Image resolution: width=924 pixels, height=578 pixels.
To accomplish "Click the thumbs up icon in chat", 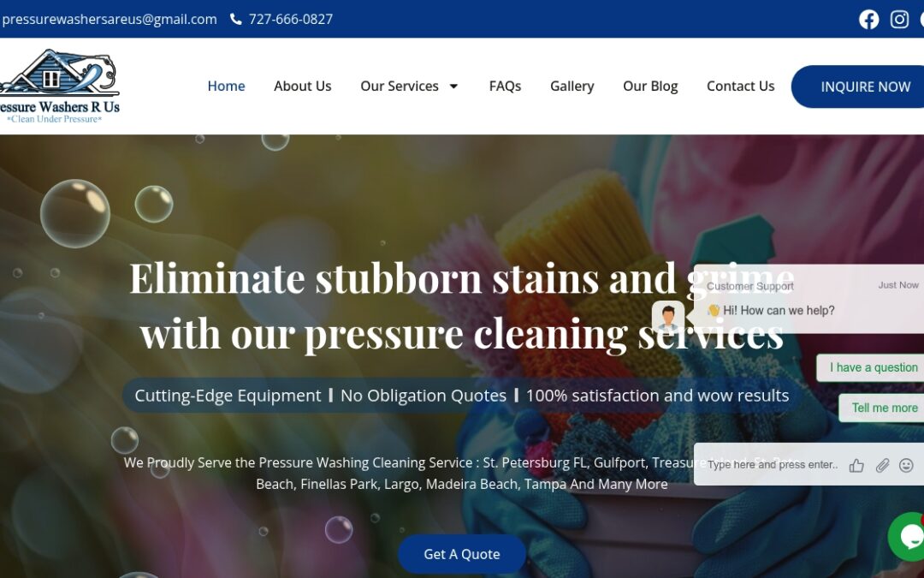I will tap(856, 466).
